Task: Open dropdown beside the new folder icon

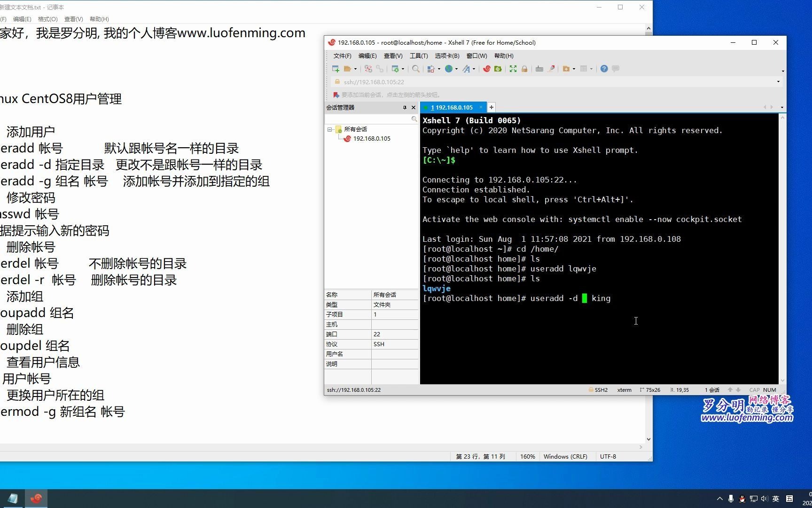Action: click(574, 69)
